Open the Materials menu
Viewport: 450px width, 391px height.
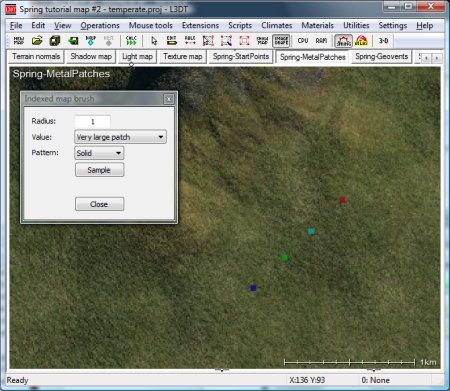[318, 25]
